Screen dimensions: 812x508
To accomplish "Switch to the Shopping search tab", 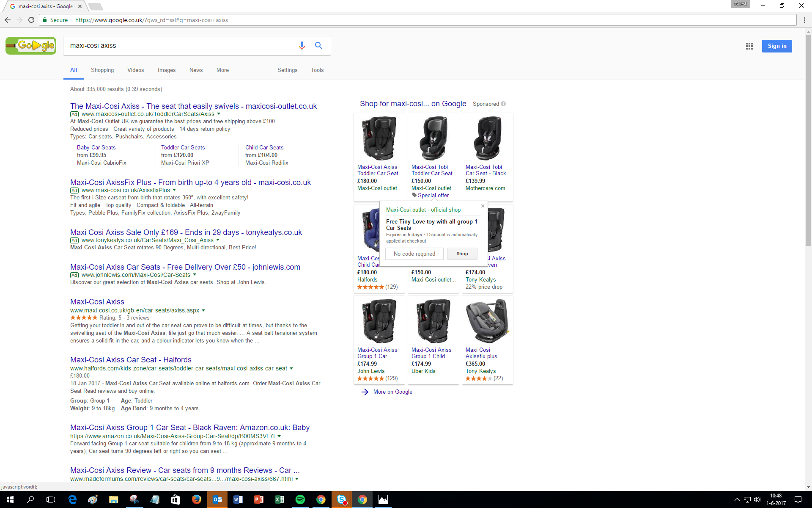I will pyautogui.click(x=102, y=70).
